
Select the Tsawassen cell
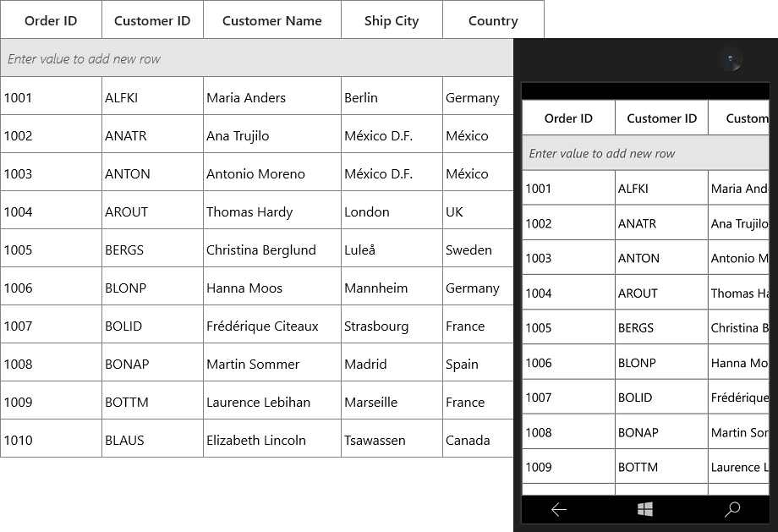click(392, 440)
